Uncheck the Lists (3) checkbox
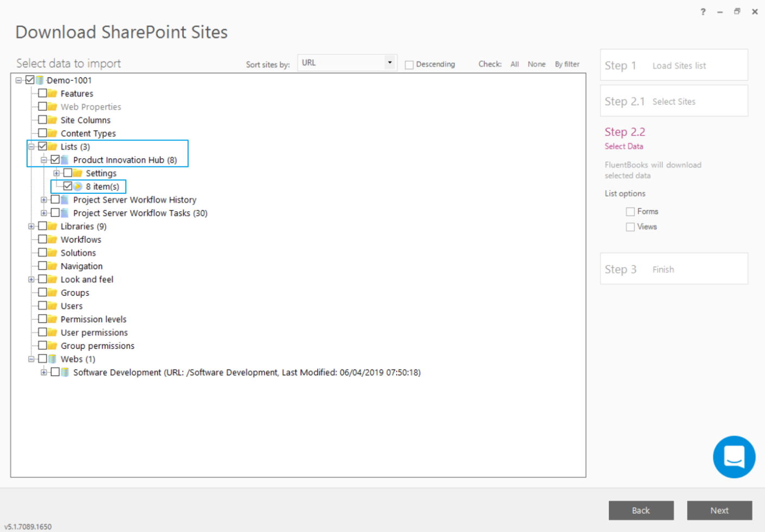The image size is (765, 532). (42, 146)
